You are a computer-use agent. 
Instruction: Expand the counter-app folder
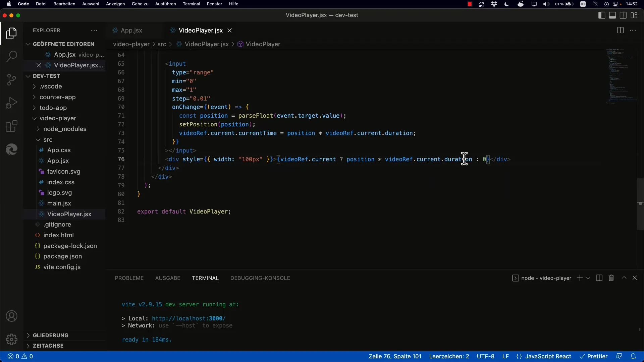click(57, 97)
